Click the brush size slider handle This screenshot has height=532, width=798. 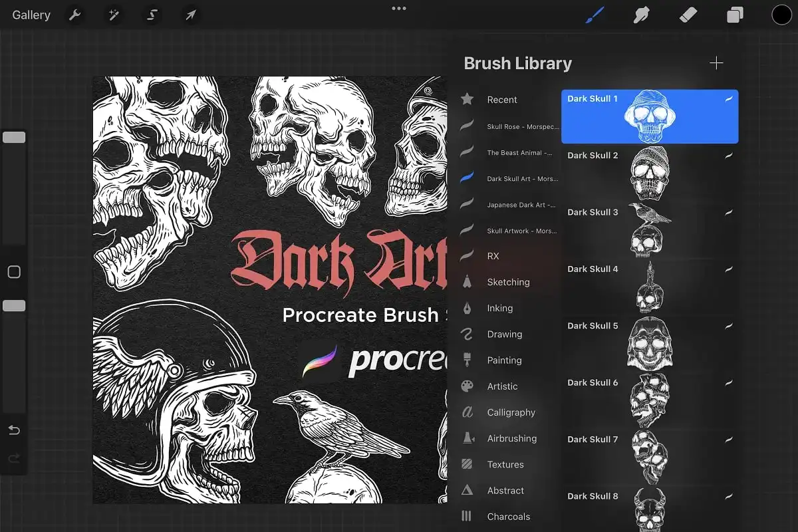click(14, 138)
